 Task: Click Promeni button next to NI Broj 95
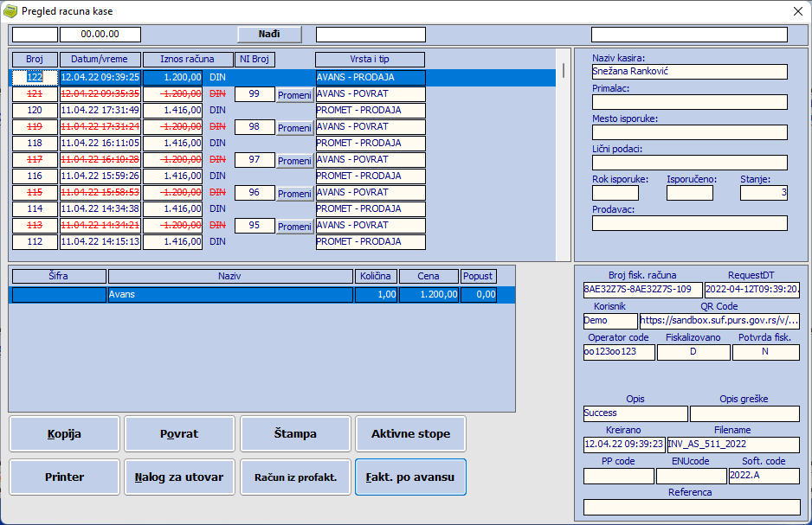pos(294,227)
